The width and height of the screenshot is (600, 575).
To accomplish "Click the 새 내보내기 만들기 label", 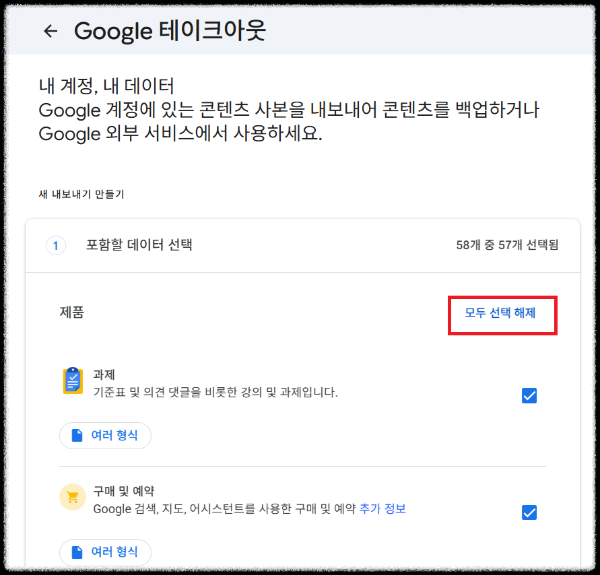I will [x=81, y=194].
